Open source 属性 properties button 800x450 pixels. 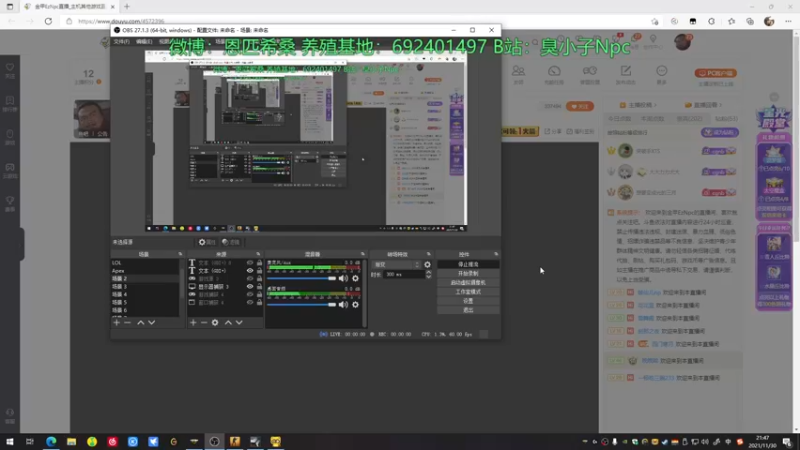[207, 242]
